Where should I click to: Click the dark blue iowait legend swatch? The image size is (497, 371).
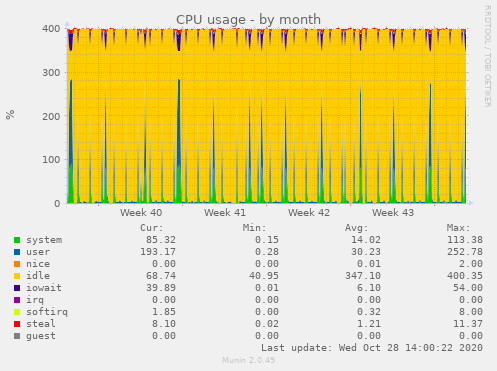pyautogui.click(x=17, y=288)
